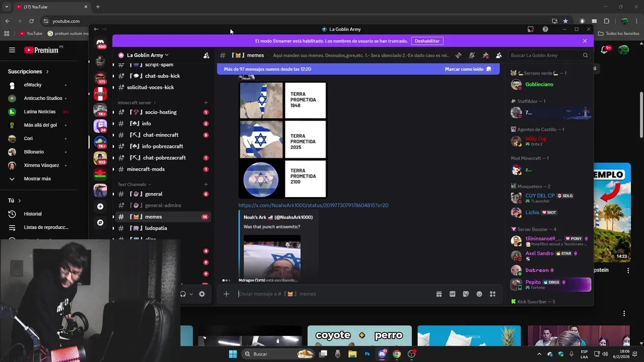Open elWacky subscription in YouTube

coord(38,85)
